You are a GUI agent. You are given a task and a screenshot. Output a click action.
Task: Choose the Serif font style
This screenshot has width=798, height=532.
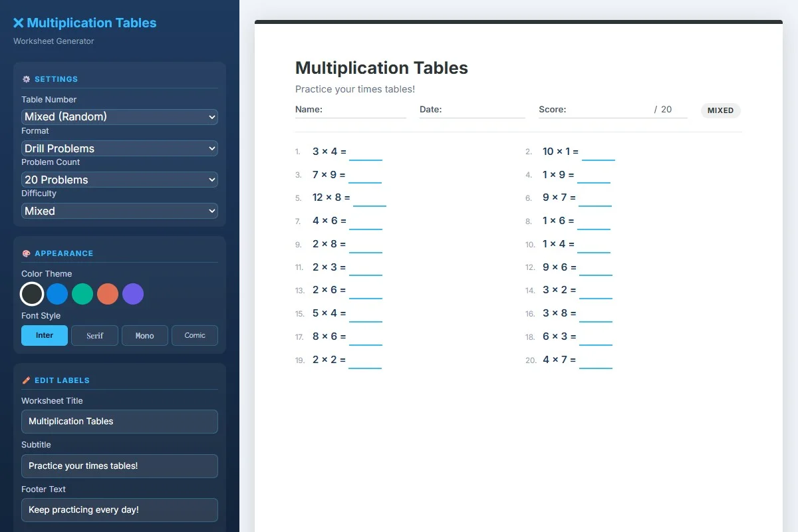tap(94, 335)
